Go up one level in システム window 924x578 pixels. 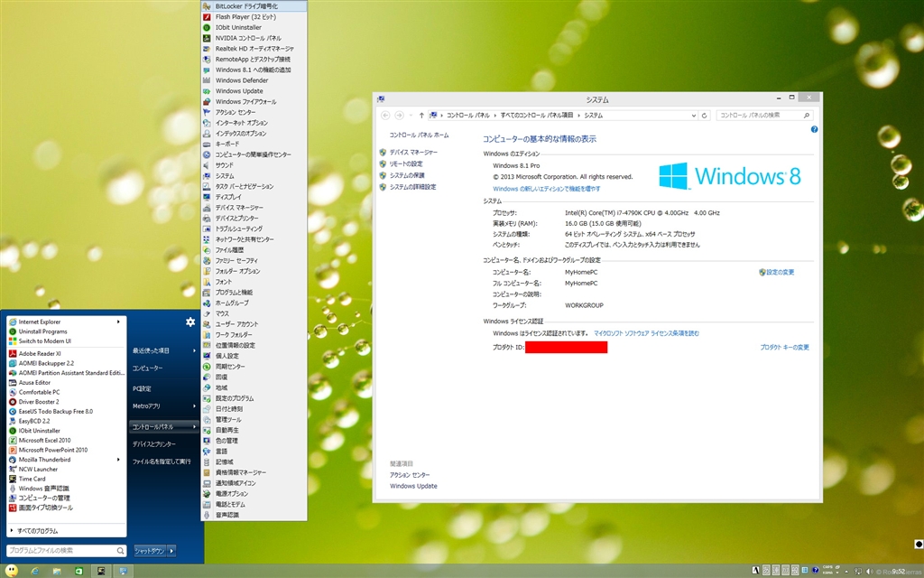(421, 116)
